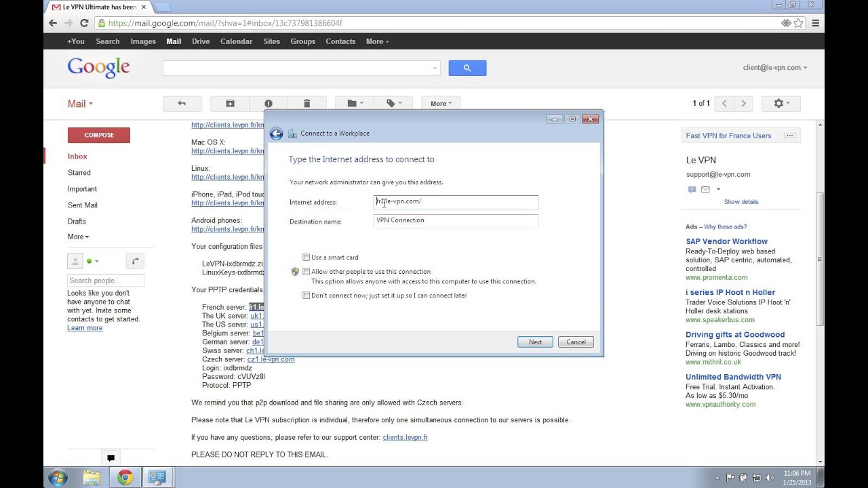The height and width of the screenshot is (488, 868).
Task: Click chat speech bubble icon at bottom
Action: (x=111, y=457)
